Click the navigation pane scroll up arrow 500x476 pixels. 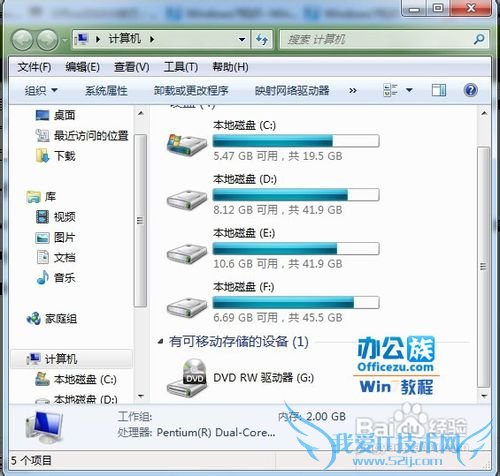pyautogui.click(x=141, y=113)
